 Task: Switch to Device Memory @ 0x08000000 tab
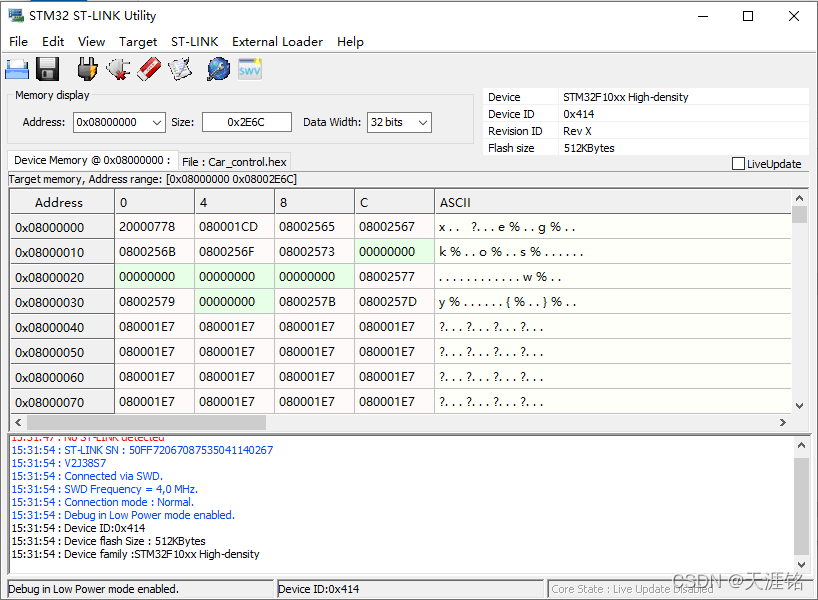click(x=92, y=160)
